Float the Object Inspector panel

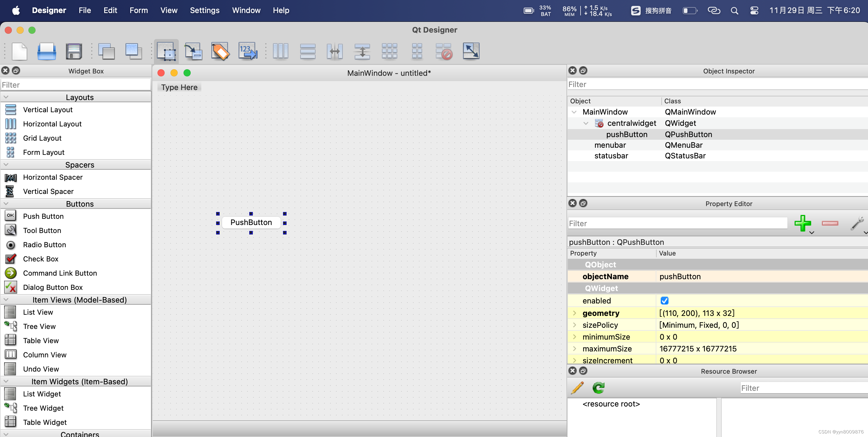[583, 70]
